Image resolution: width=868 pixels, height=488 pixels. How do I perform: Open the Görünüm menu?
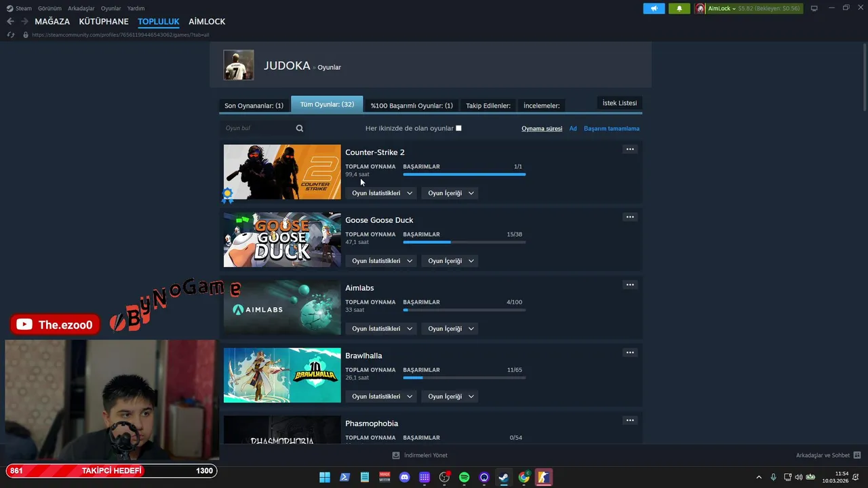tap(50, 8)
